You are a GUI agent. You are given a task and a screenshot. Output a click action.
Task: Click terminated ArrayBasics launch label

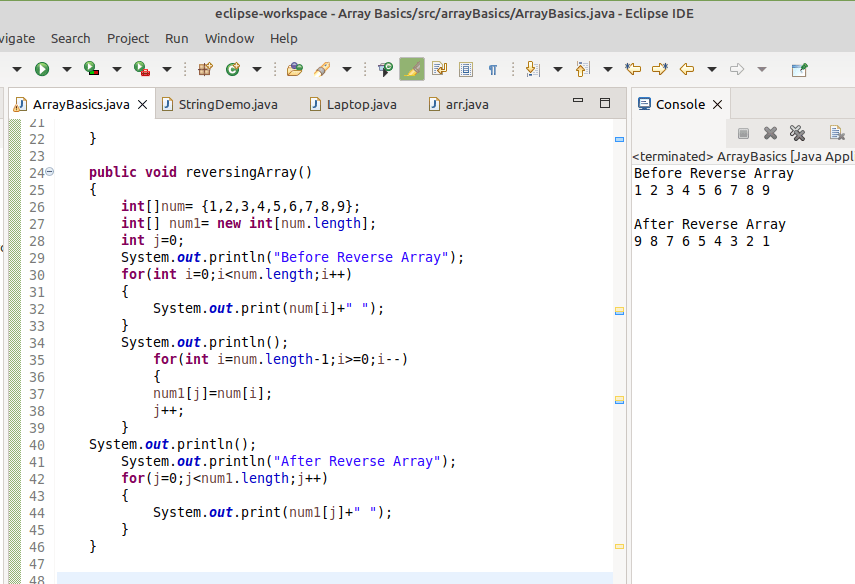pos(743,156)
